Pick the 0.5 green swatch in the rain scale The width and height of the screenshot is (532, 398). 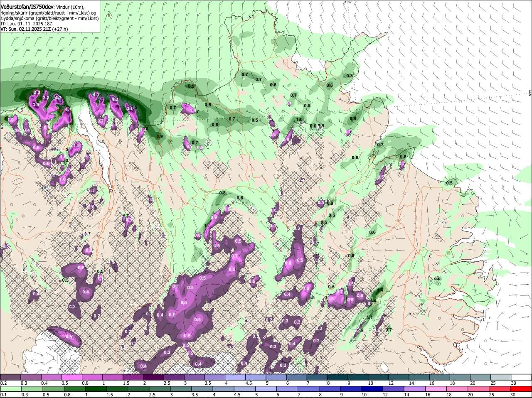pos(53,389)
